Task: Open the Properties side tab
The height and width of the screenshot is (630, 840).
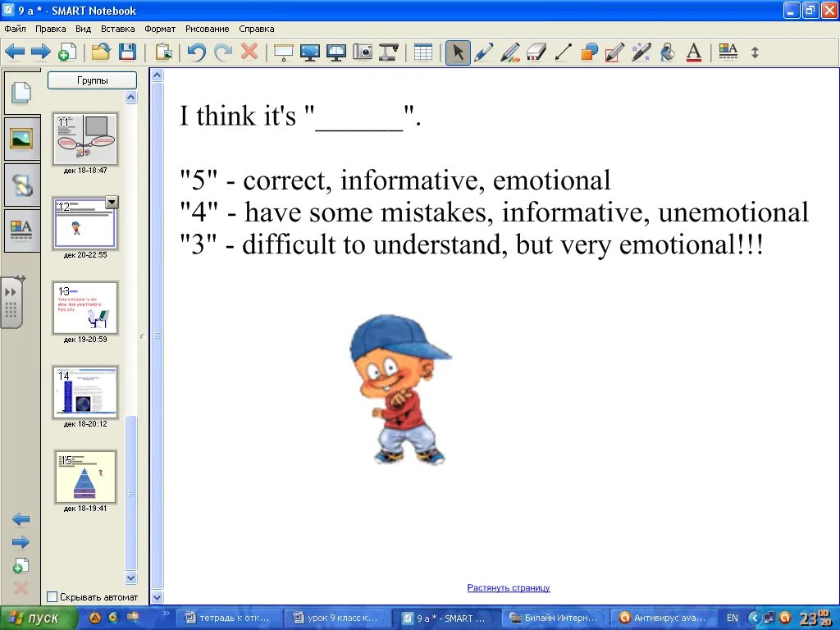Action: tap(22, 231)
